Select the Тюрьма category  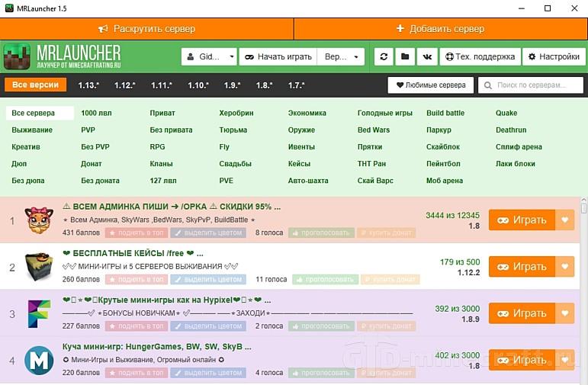(233, 130)
